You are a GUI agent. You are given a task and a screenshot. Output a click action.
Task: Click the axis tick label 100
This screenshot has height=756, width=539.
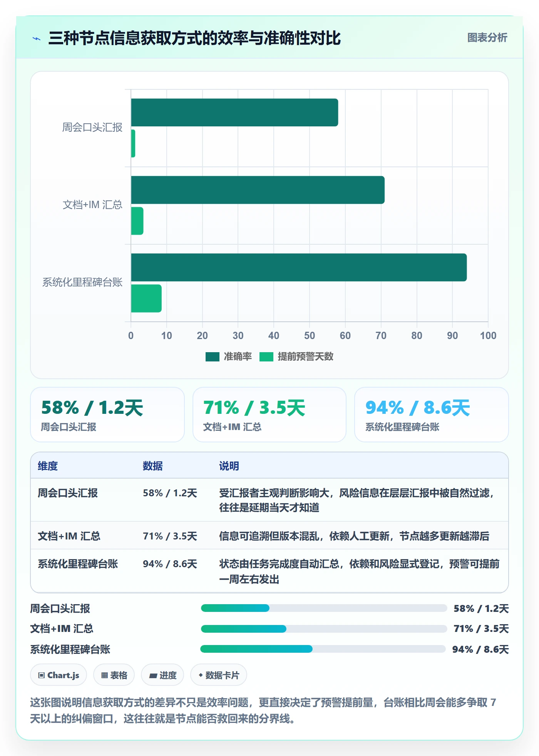tap(488, 336)
